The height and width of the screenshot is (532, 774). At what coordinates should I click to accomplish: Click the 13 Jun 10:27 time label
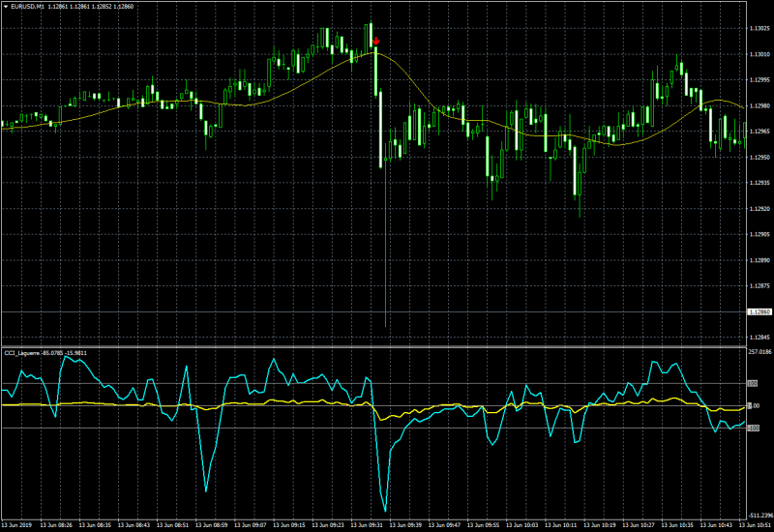click(x=638, y=525)
